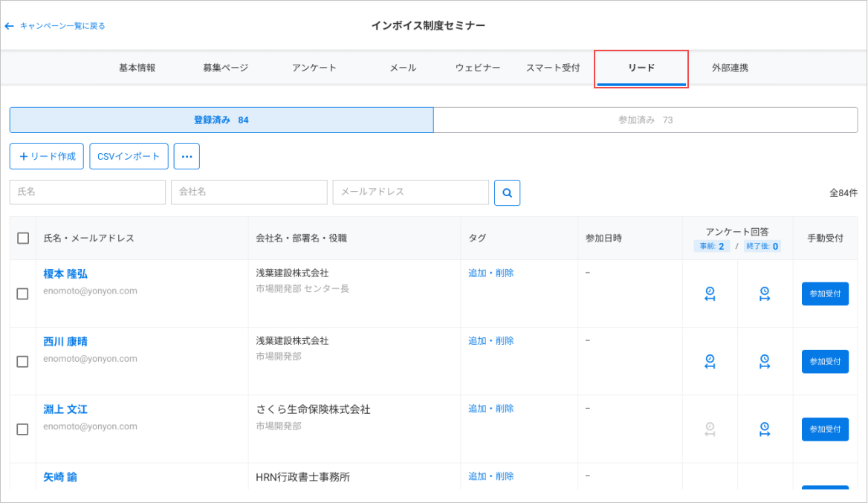Focus the 氏名 search field

(x=88, y=192)
